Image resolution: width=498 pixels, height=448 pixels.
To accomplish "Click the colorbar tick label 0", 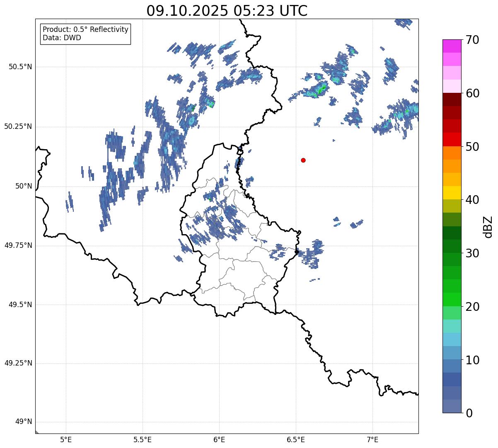I will [x=469, y=413].
